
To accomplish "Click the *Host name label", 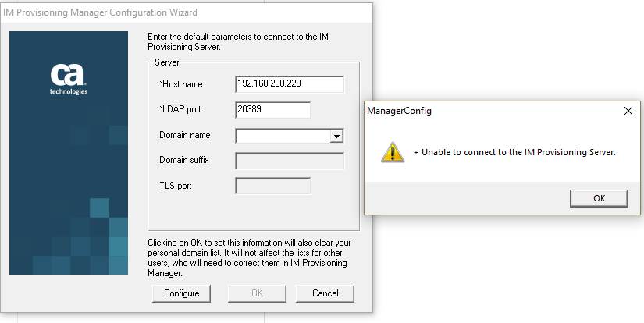I will click(181, 84).
